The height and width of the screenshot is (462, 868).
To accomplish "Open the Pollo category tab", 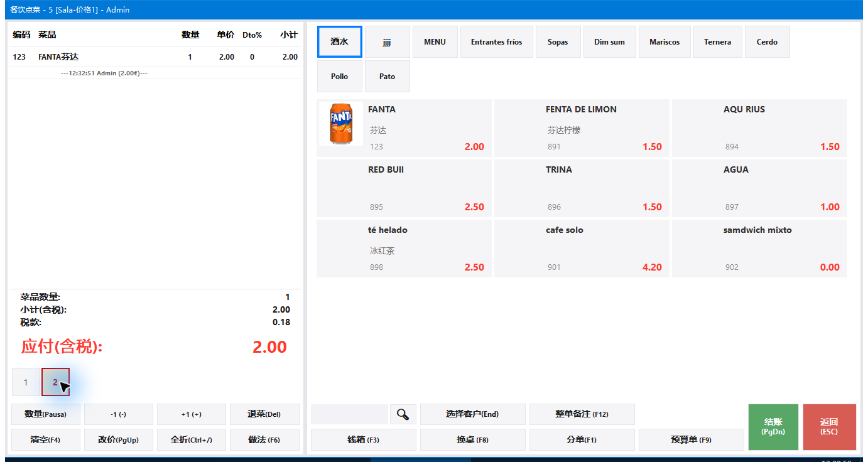I will point(340,77).
